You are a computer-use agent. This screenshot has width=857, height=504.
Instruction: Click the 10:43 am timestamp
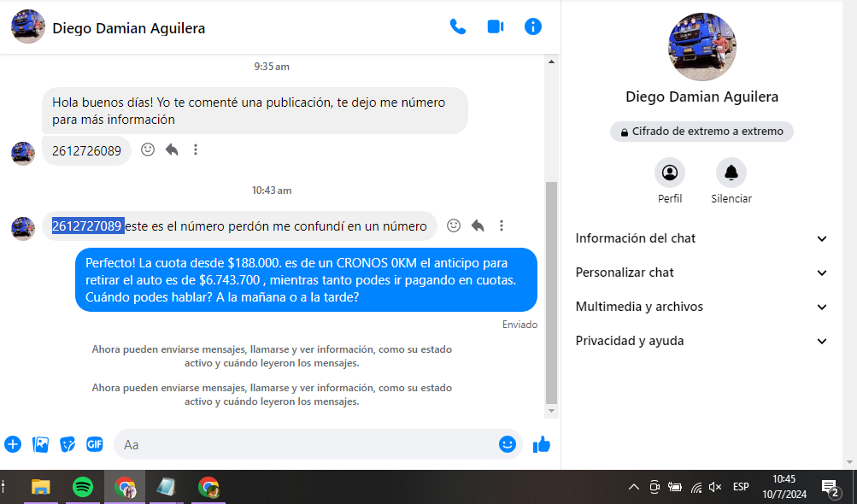[272, 190]
